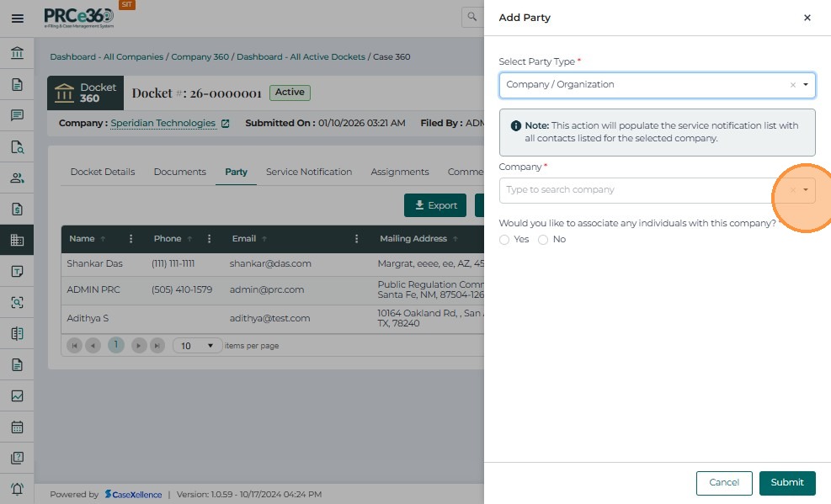Screen dimensions: 831x504
Task: Expand the Company search dropdown arrow
Action: pos(806,190)
